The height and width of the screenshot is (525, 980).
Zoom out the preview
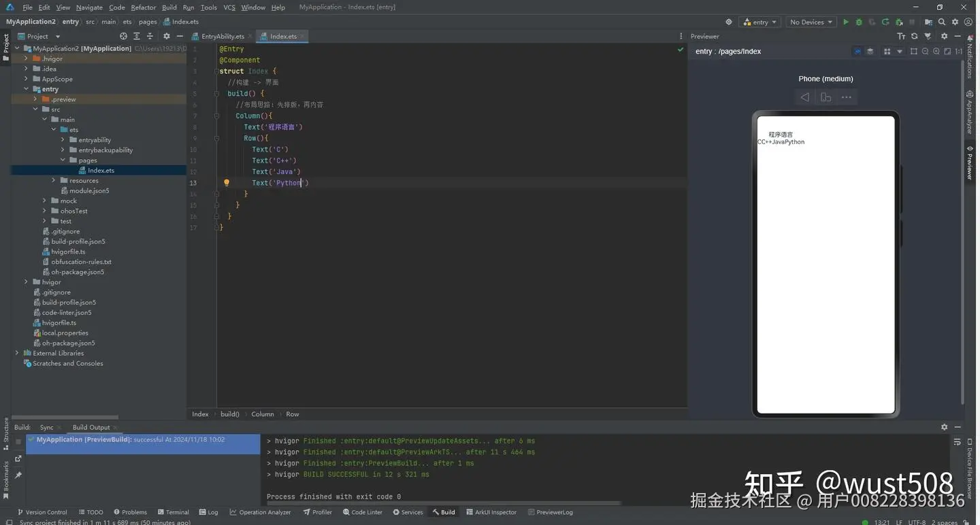[926, 52]
